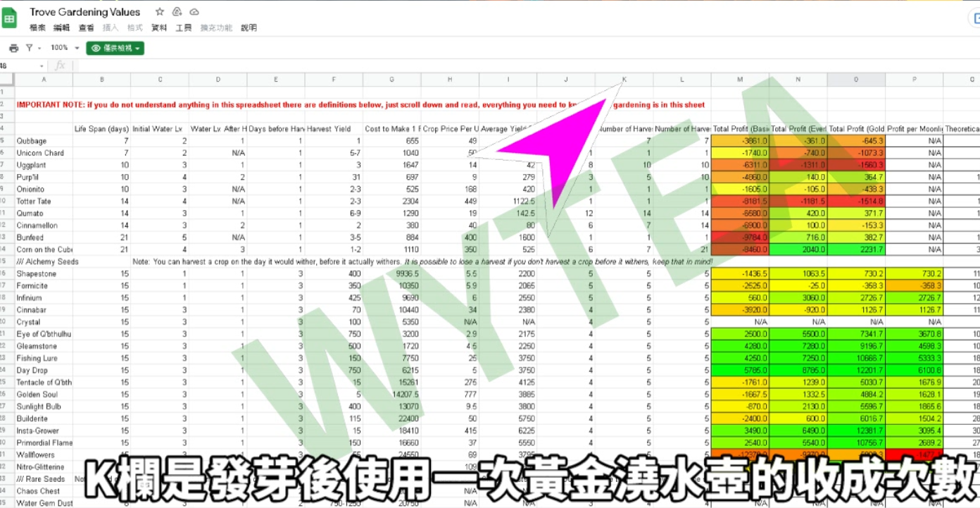
Task: Select the red '-9784.0' profit cell
Action: [x=740, y=237]
